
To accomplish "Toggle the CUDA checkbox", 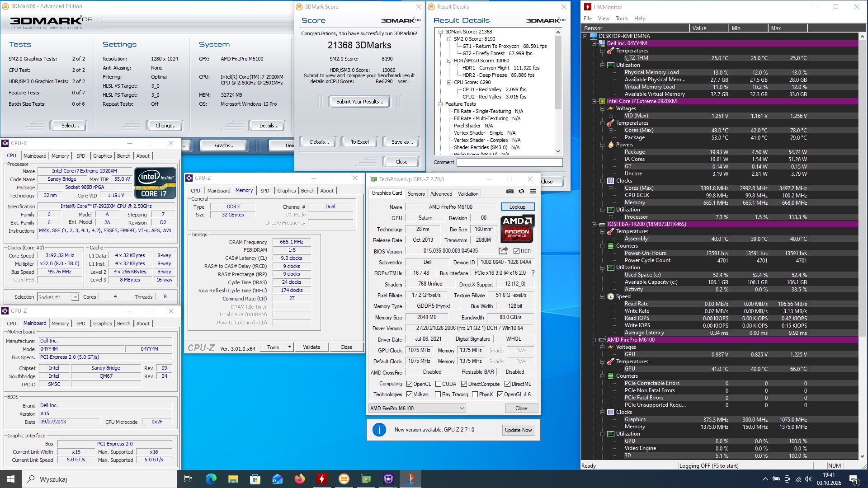I will point(438,384).
